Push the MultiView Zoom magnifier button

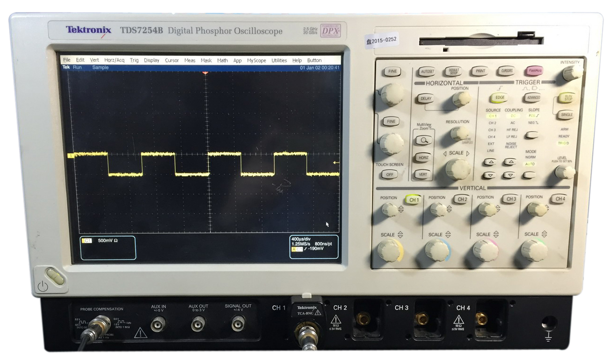(x=424, y=140)
